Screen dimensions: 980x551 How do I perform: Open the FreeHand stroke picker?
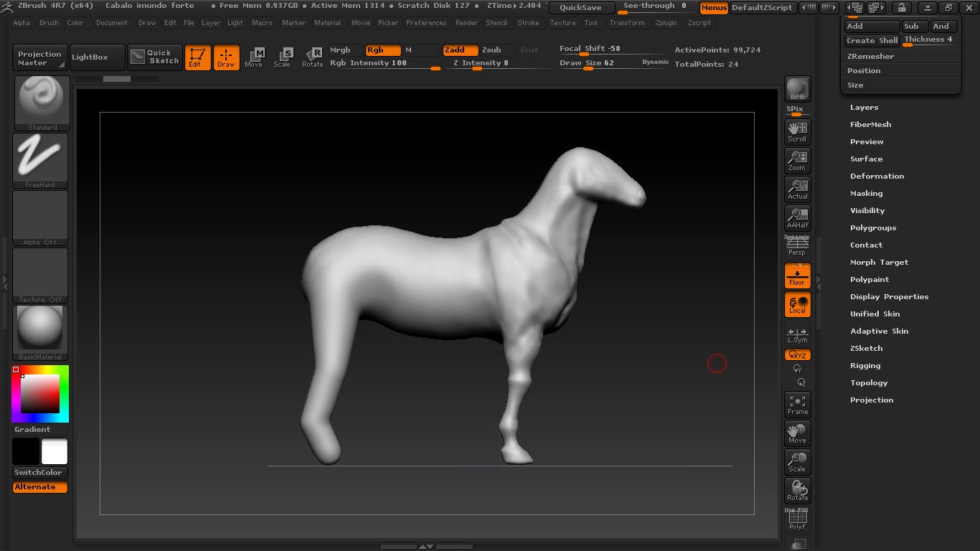40,161
